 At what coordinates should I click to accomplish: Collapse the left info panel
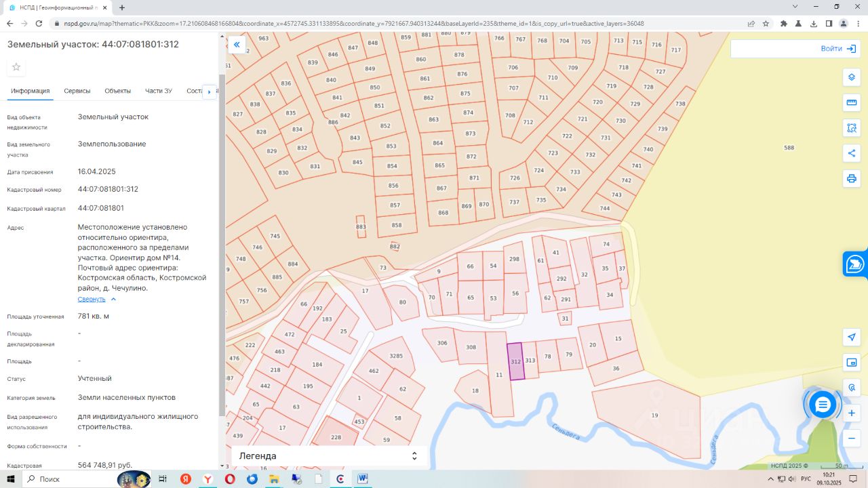[237, 45]
